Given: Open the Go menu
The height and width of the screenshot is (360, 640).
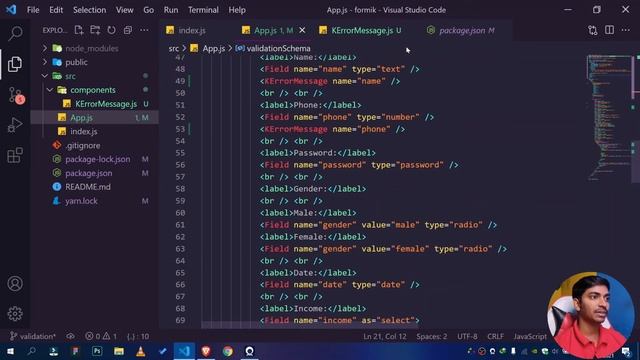Looking at the screenshot, I should pyautogui.click(x=149, y=10).
